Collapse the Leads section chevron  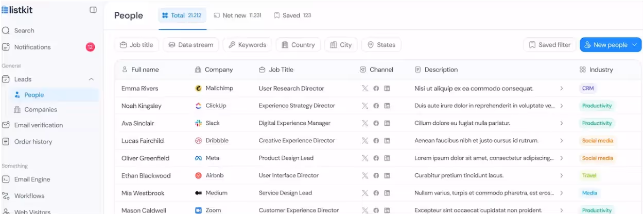coord(91,79)
